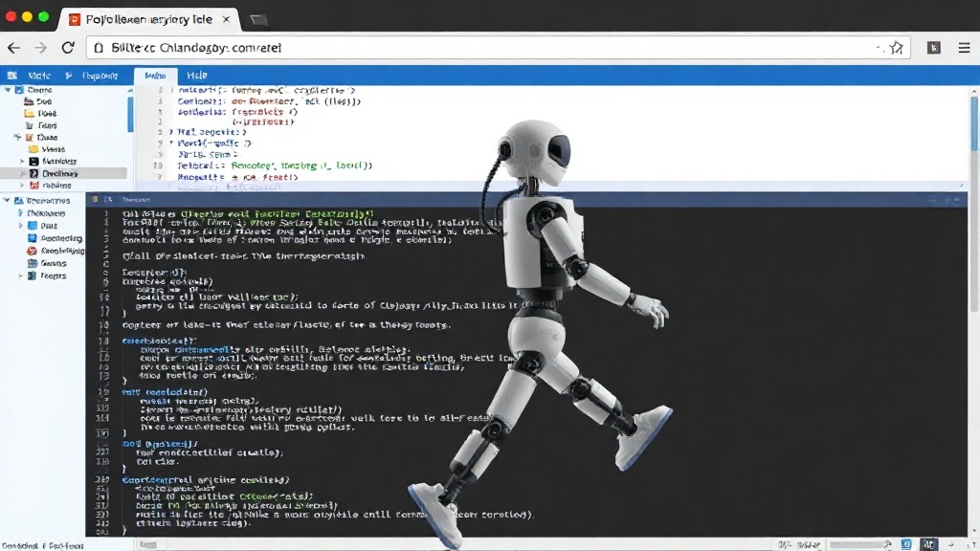Click the site info icon in address bar
This screenshot has width=980, height=551.
click(x=99, y=48)
